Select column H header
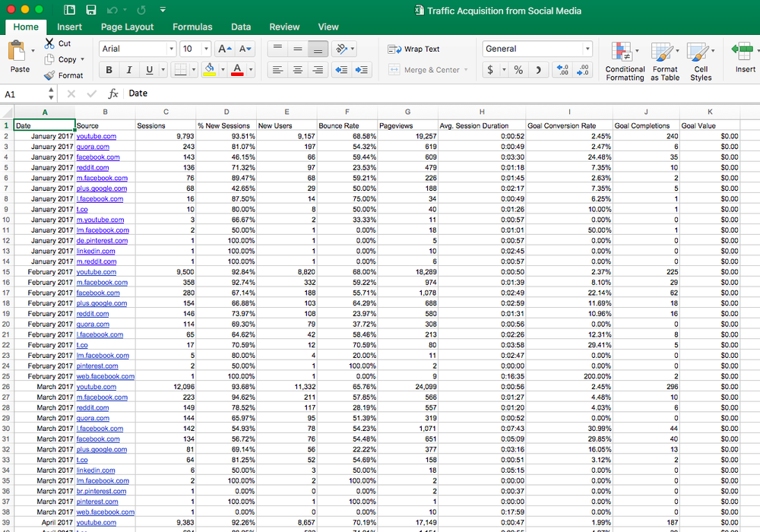 pos(482,112)
